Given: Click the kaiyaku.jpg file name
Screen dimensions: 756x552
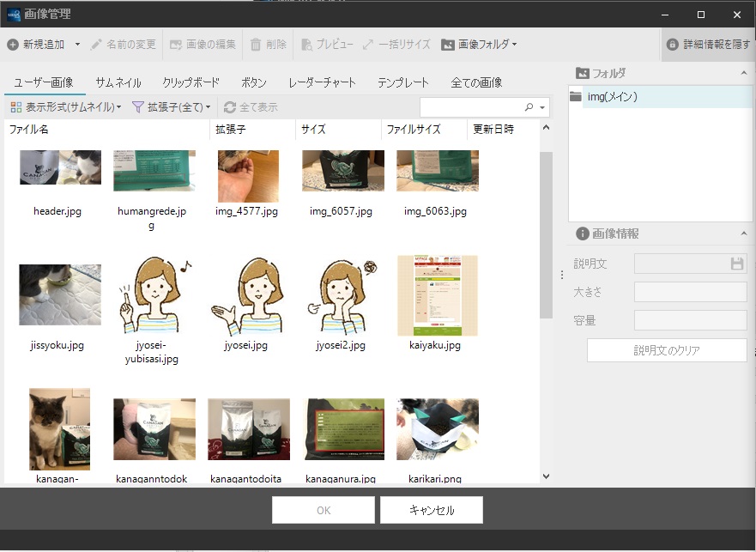Looking at the screenshot, I should click(x=435, y=345).
